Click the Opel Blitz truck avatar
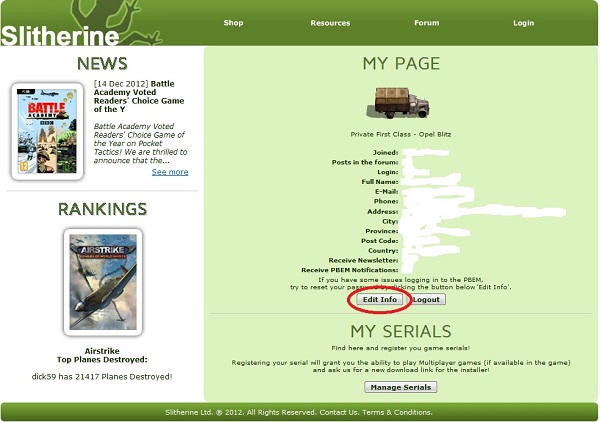The image size is (600, 422). pyautogui.click(x=398, y=103)
